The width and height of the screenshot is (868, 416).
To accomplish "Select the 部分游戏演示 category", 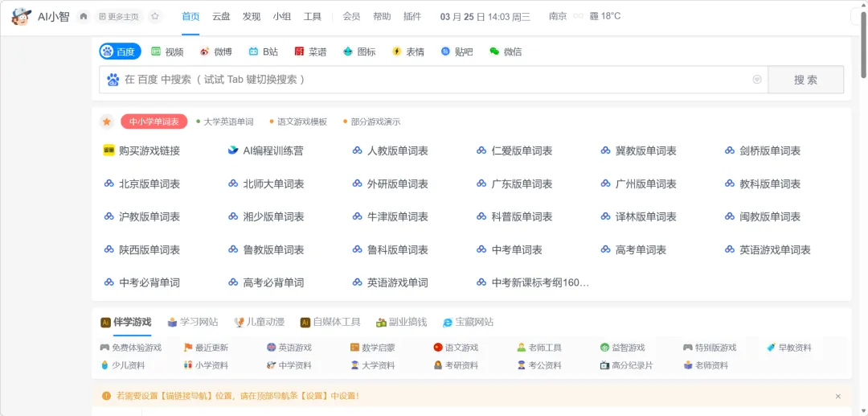I will (372, 122).
